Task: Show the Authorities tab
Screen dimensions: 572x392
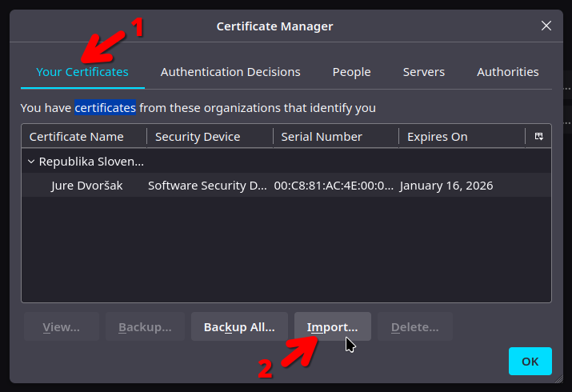Action: [x=507, y=72]
